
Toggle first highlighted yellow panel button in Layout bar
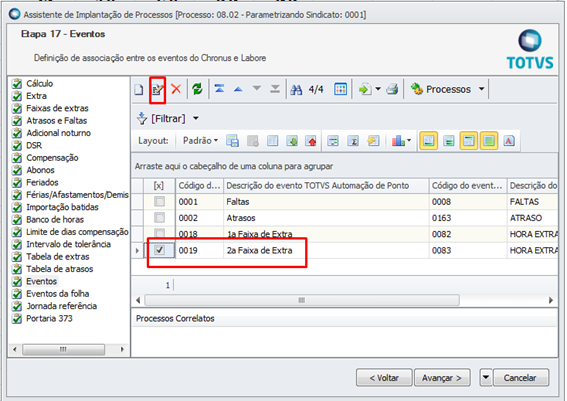[x=429, y=141]
